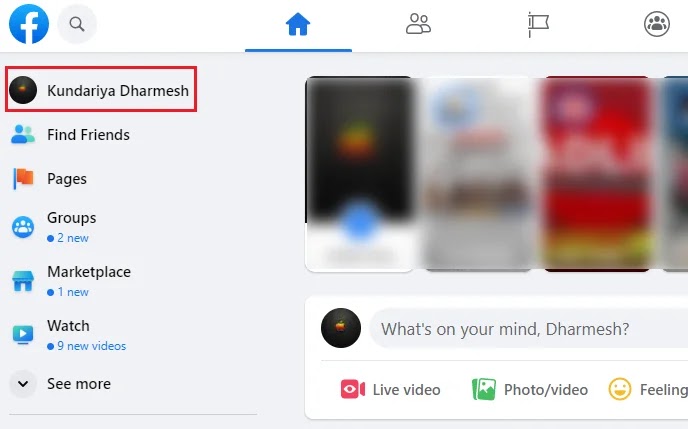Click the Facebook logo
The height and width of the screenshot is (429, 688).
[29, 24]
